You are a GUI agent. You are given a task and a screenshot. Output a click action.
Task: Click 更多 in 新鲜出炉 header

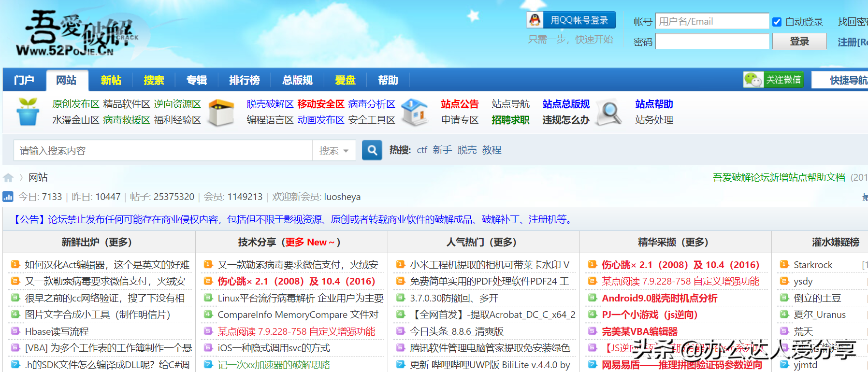118,243
